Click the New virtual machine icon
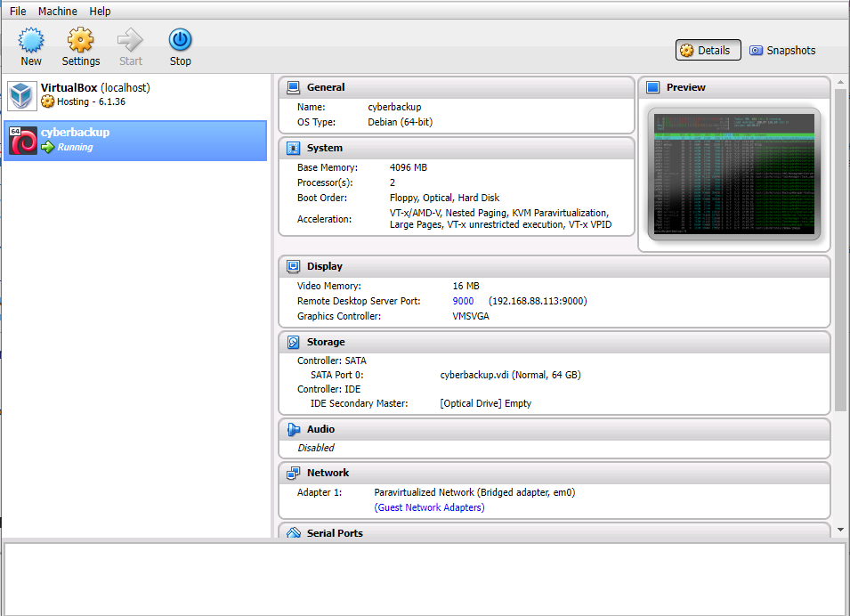The image size is (850, 616). point(31,40)
